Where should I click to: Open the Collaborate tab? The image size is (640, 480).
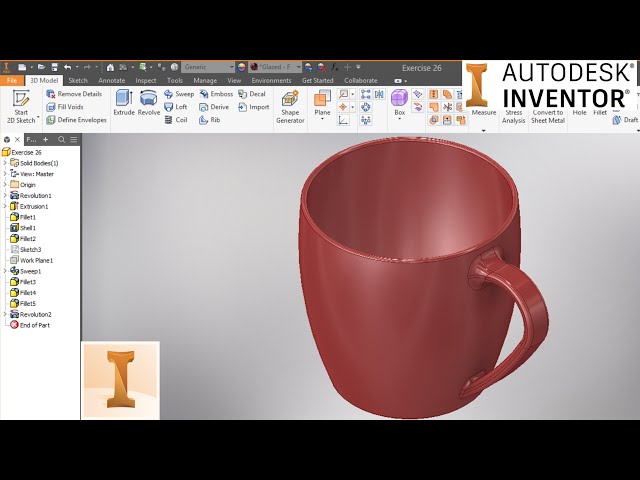361,80
